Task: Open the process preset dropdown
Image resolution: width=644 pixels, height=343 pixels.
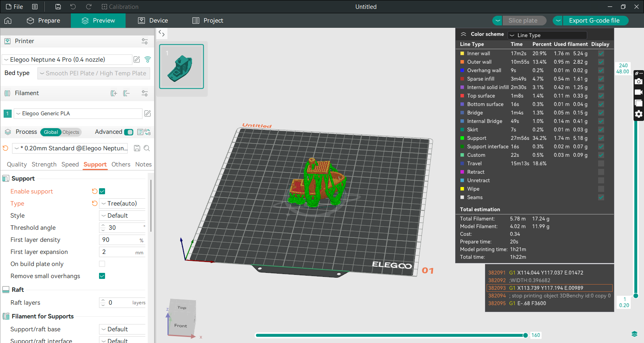Action: click(x=70, y=148)
